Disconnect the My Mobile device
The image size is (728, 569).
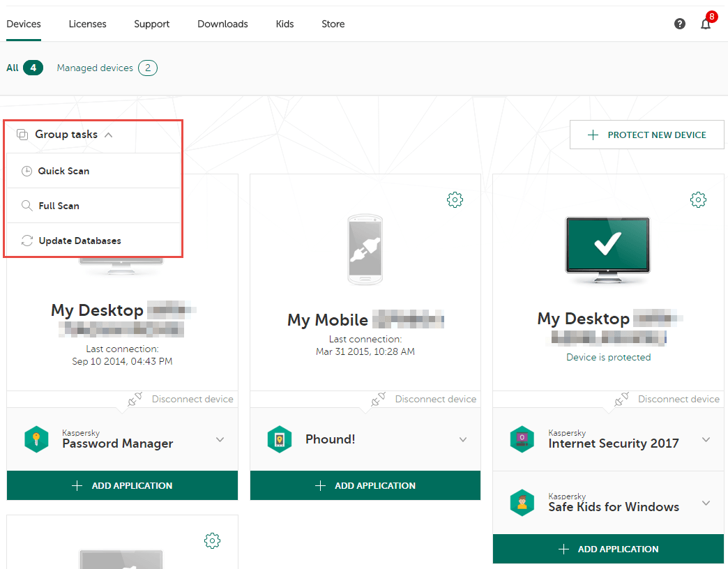tap(436, 399)
